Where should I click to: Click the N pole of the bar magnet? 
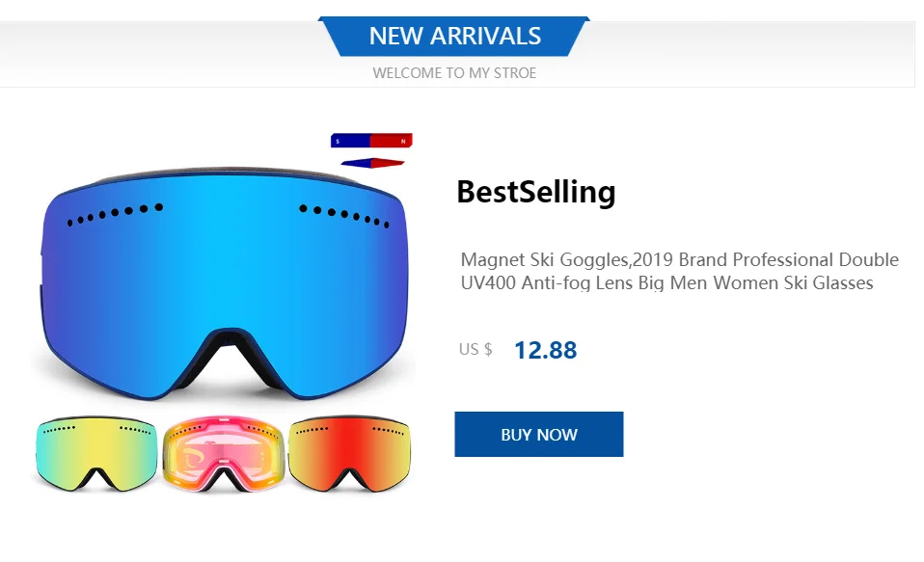(x=392, y=140)
